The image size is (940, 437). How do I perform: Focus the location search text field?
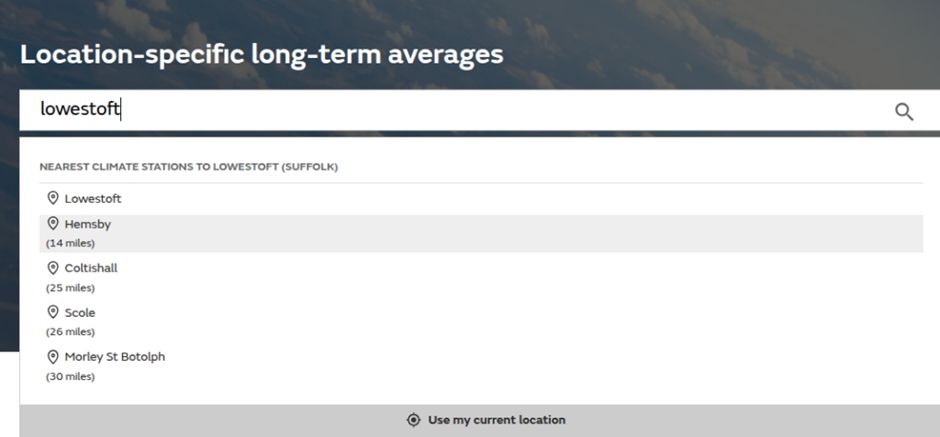[x=450, y=110]
